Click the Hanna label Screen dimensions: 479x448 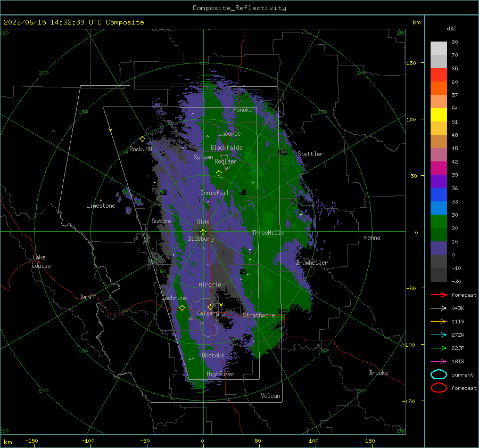pos(372,238)
